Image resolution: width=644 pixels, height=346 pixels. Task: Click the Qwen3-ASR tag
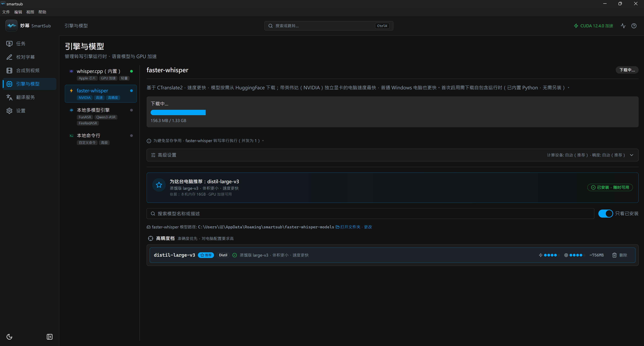click(106, 117)
